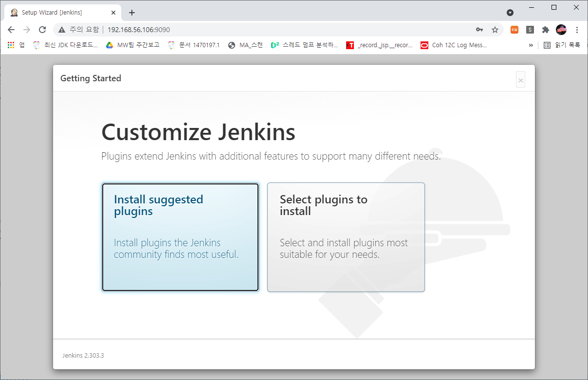Screen dimensions: 588x380
Task: Open the gray S extension icon
Action: pos(530,30)
